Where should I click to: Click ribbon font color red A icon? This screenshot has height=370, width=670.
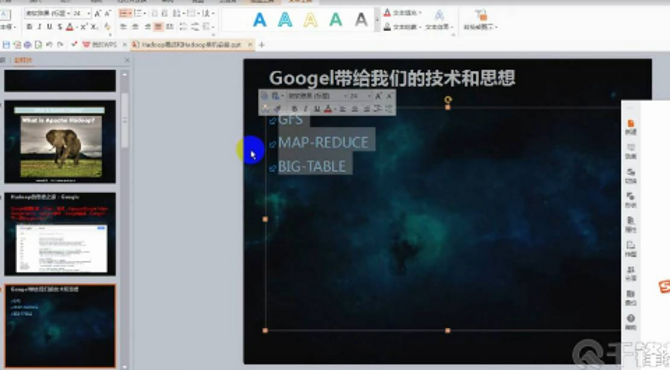[x=70, y=27]
